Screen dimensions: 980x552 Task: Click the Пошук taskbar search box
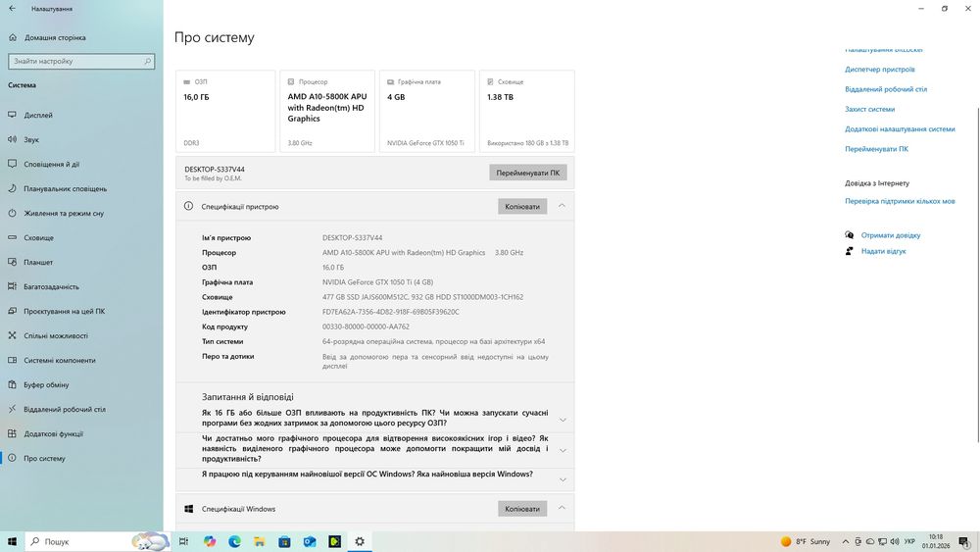point(98,541)
